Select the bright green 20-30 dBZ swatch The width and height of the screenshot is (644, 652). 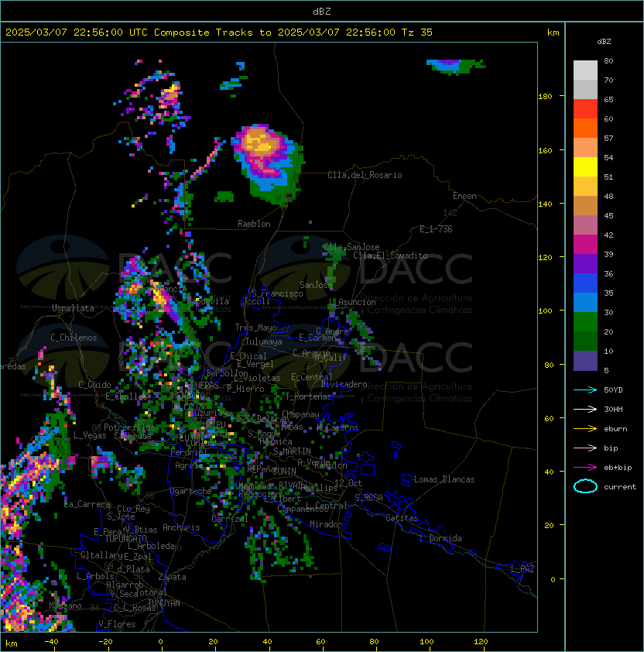click(x=585, y=322)
